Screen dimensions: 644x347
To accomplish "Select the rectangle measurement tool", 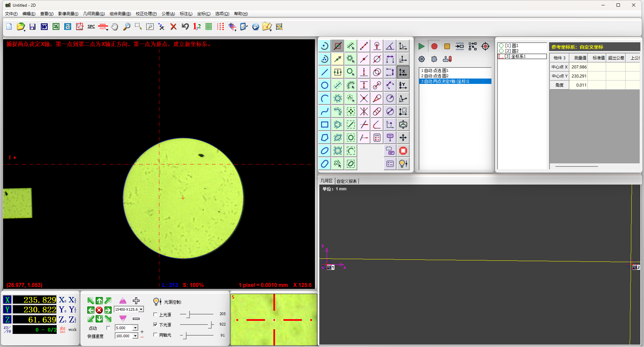I will pyautogui.click(x=325, y=125).
